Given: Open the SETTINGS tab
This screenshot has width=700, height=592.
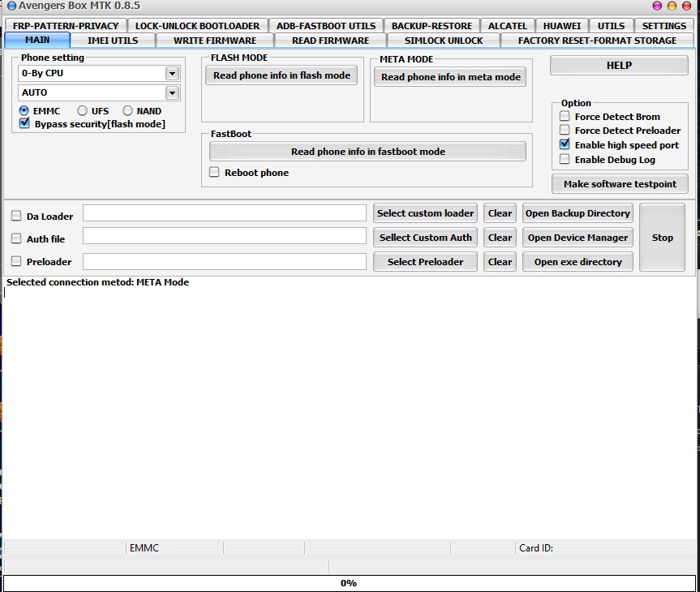Looking at the screenshot, I should point(664,25).
